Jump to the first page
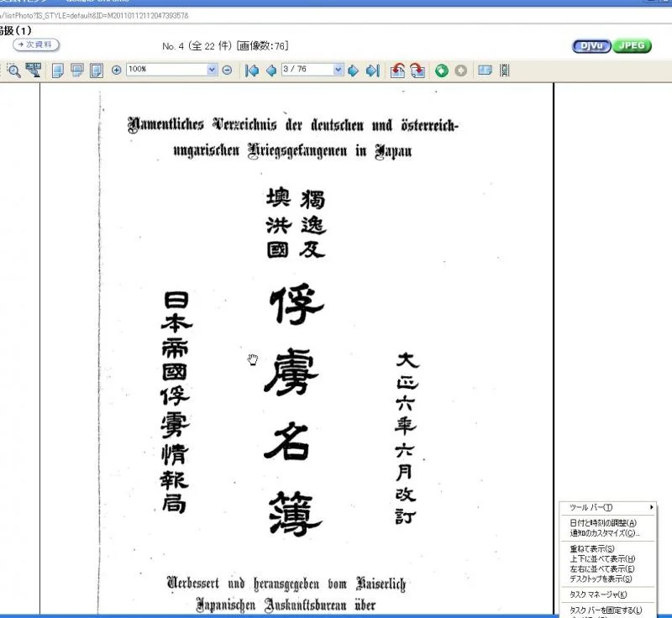The image size is (672, 618). [x=252, y=71]
